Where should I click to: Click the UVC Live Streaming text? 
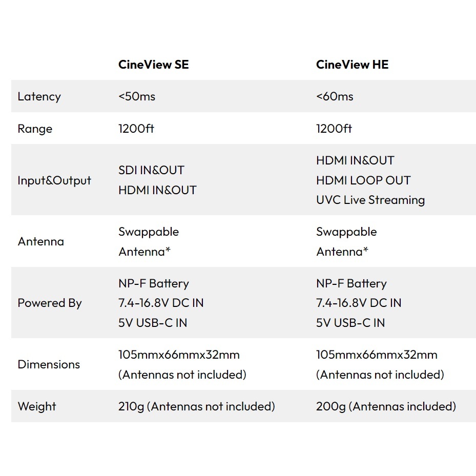370,200
